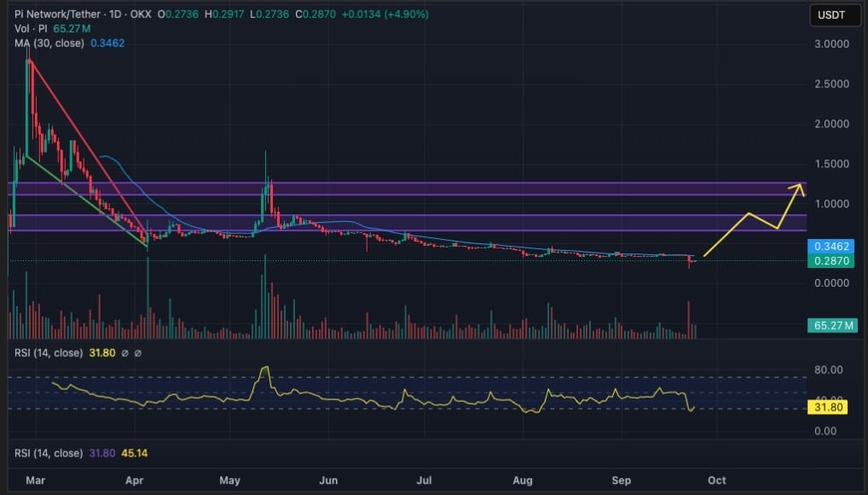The width and height of the screenshot is (868, 495).
Task: Select the 0.3462 value in the MA legend
Action: [107, 44]
